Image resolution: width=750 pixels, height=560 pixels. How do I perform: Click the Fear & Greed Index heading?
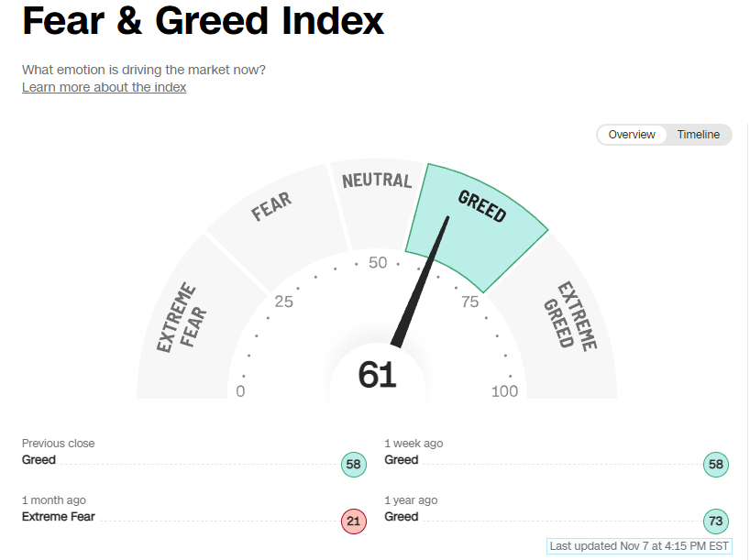click(x=203, y=21)
